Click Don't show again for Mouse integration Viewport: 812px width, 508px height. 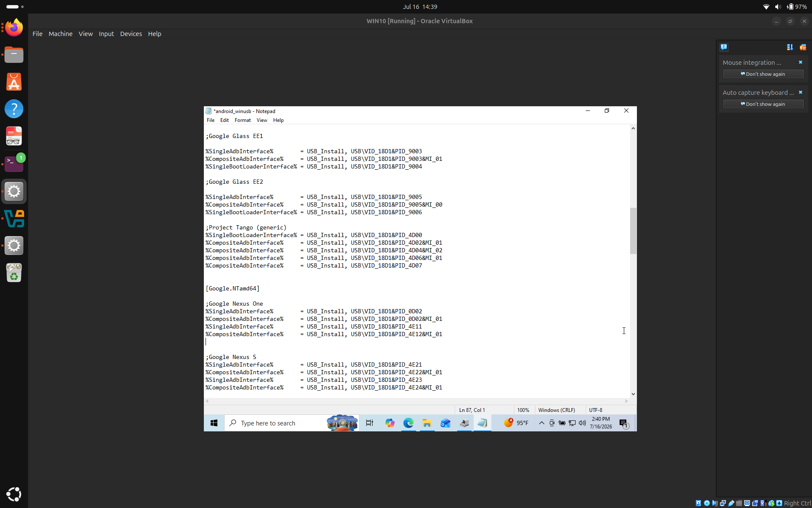pyautogui.click(x=763, y=74)
